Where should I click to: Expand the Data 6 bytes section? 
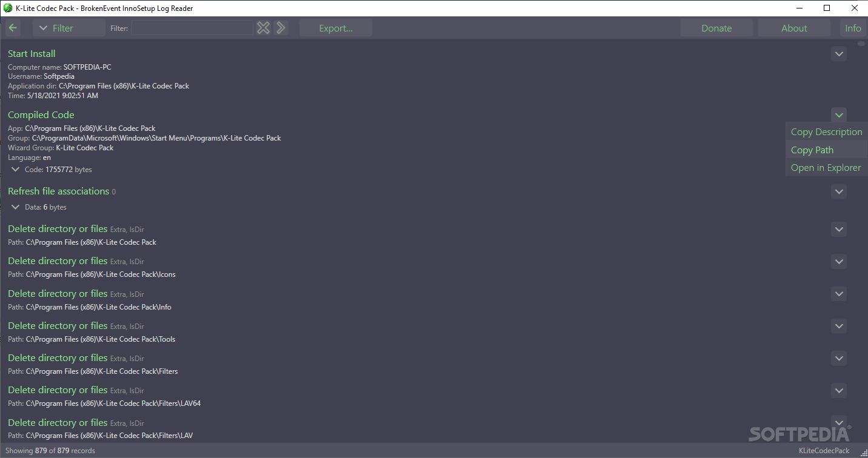coord(16,207)
